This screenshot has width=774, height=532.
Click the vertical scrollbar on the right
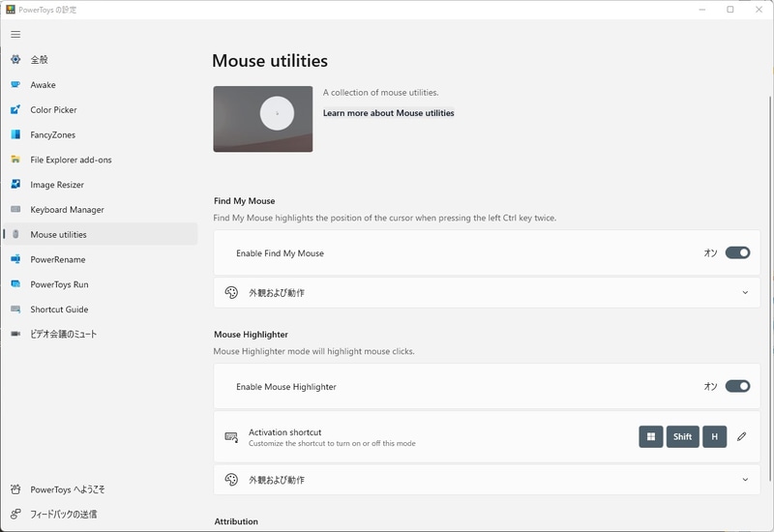pyautogui.click(x=769, y=288)
